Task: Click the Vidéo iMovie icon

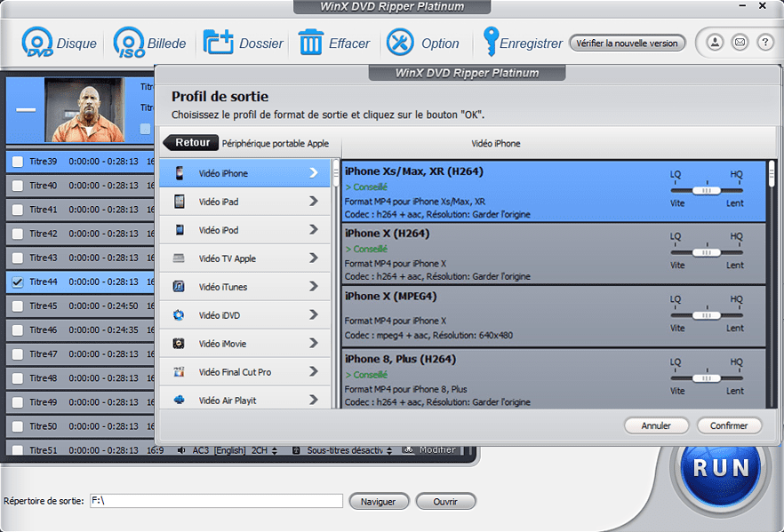Action: pos(179,343)
